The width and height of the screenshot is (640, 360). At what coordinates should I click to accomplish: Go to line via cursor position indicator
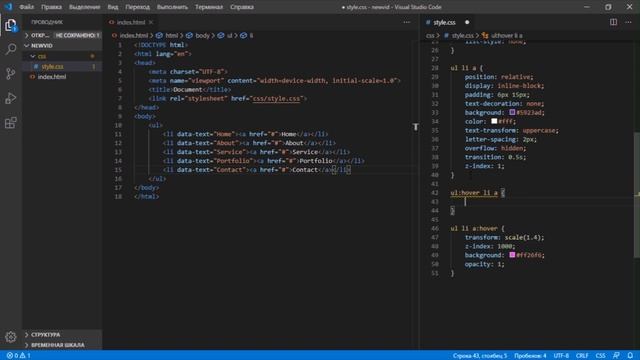click(x=480, y=356)
